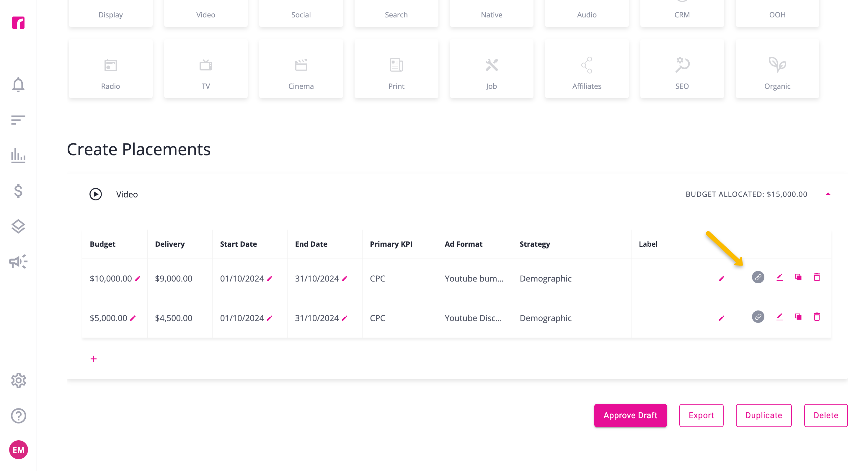The image size is (868, 471).
Task: Click the Budget Allocated $15,000.00 text
Action: 746,194
